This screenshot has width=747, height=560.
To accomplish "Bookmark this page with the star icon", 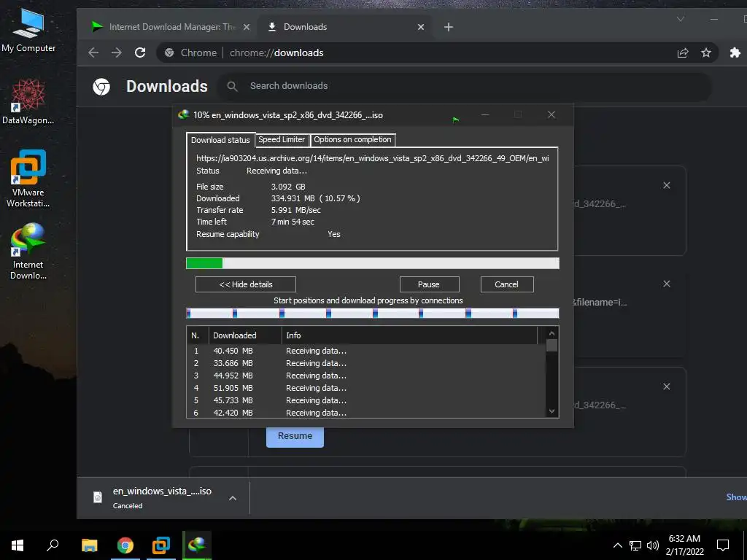I will (x=706, y=52).
